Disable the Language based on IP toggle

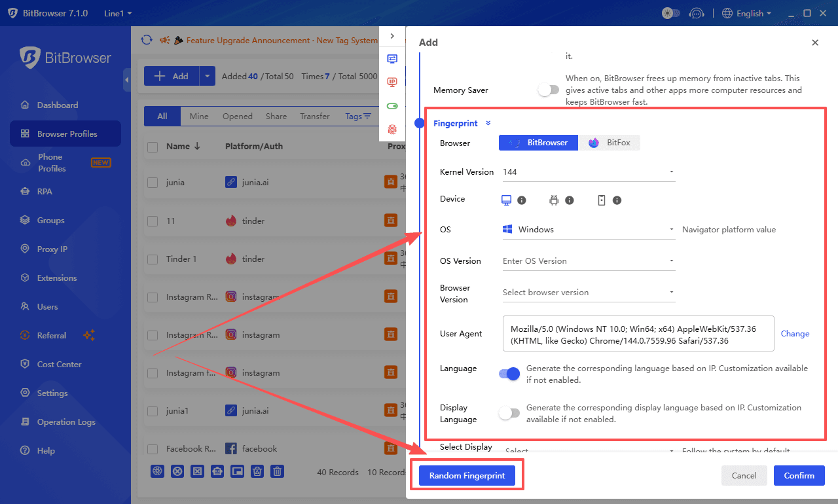click(x=509, y=374)
